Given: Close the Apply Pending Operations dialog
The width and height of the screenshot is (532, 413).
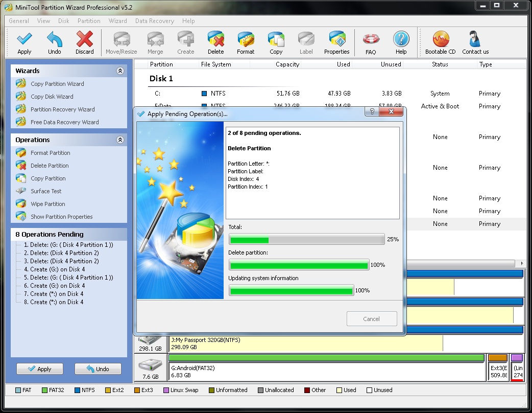Looking at the screenshot, I should coord(391,112).
